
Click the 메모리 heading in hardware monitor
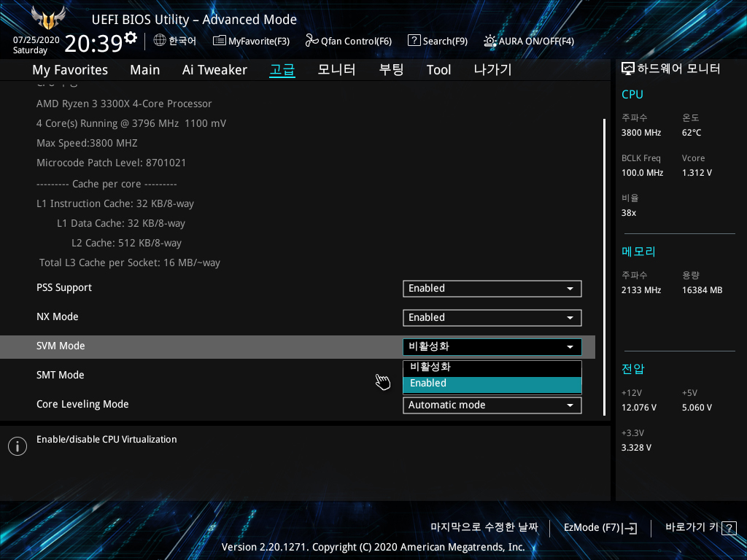point(638,252)
